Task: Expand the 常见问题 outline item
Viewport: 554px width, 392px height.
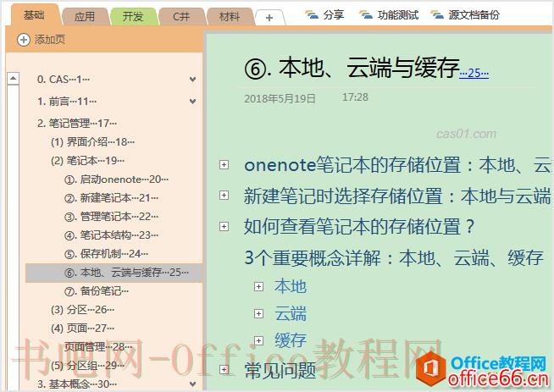Action: [224, 370]
